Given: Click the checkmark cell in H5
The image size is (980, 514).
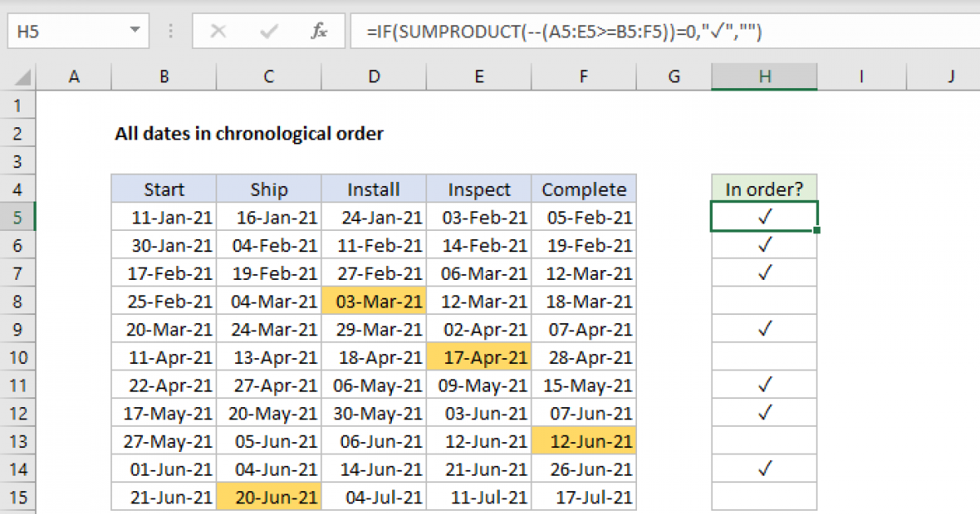Looking at the screenshot, I should [x=764, y=216].
